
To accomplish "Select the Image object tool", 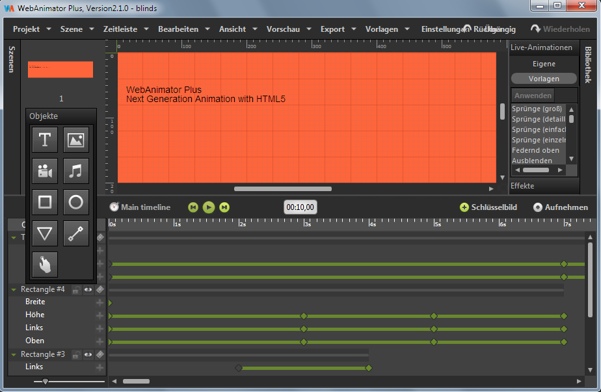I will 76,139.
